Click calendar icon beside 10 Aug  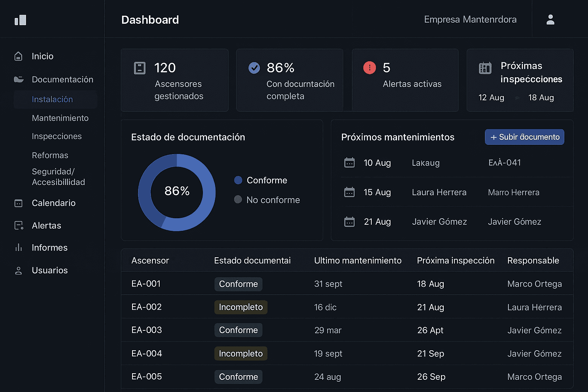[x=350, y=163]
